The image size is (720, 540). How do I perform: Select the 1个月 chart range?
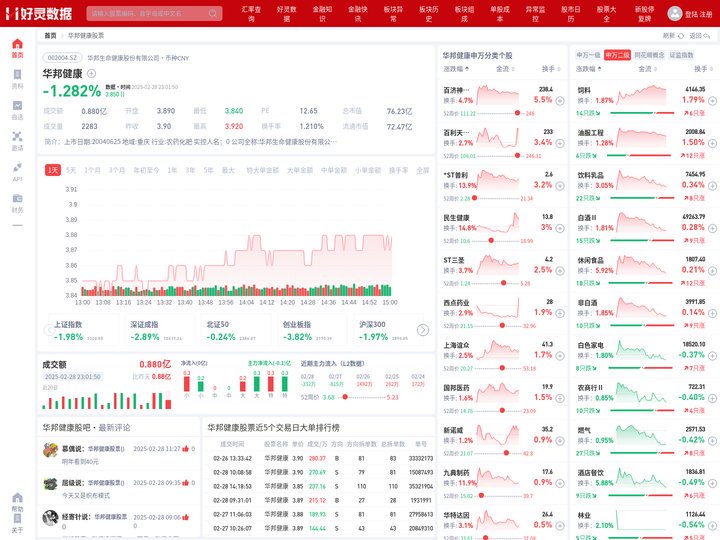pyautogui.click(x=92, y=170)
